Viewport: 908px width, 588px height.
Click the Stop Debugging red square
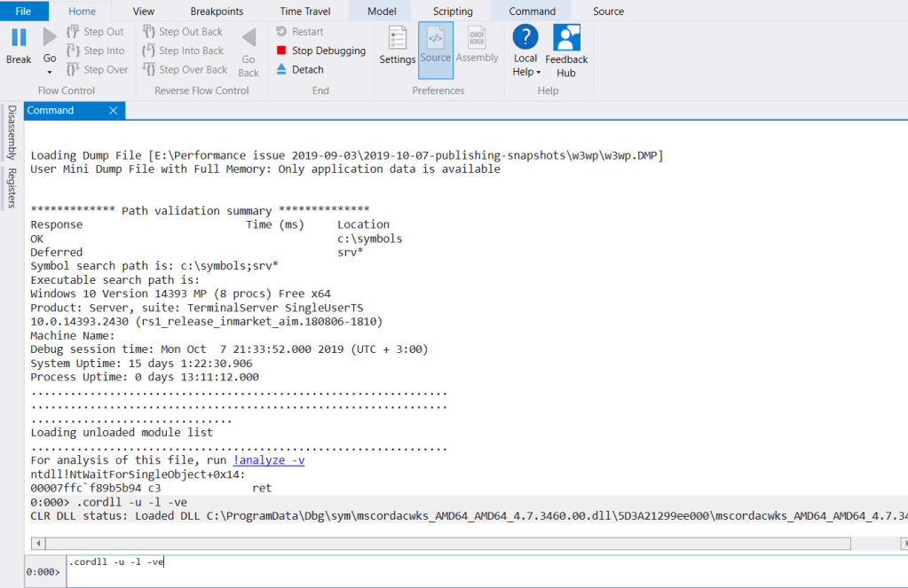click(281, 51)
